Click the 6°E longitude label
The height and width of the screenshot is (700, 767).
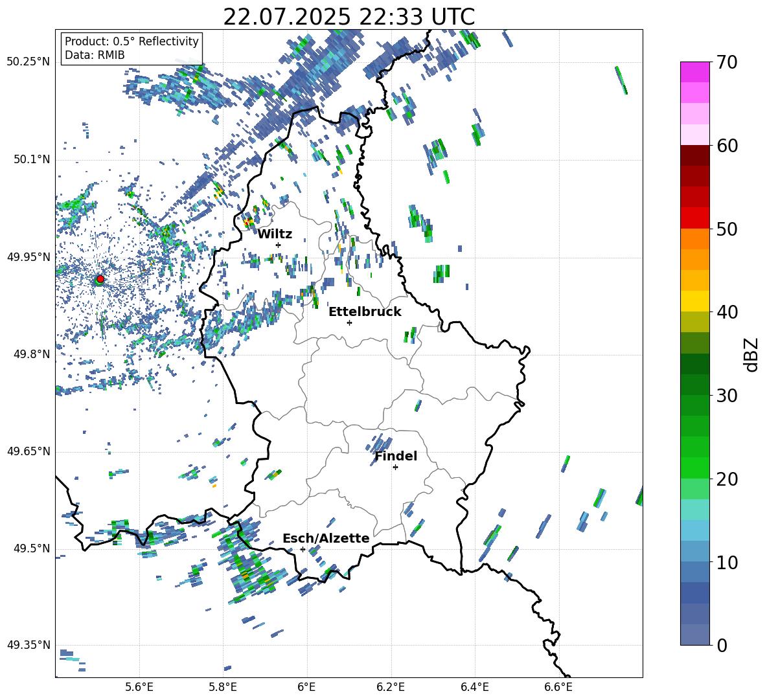pyautogui.click(x=306, y=687)
